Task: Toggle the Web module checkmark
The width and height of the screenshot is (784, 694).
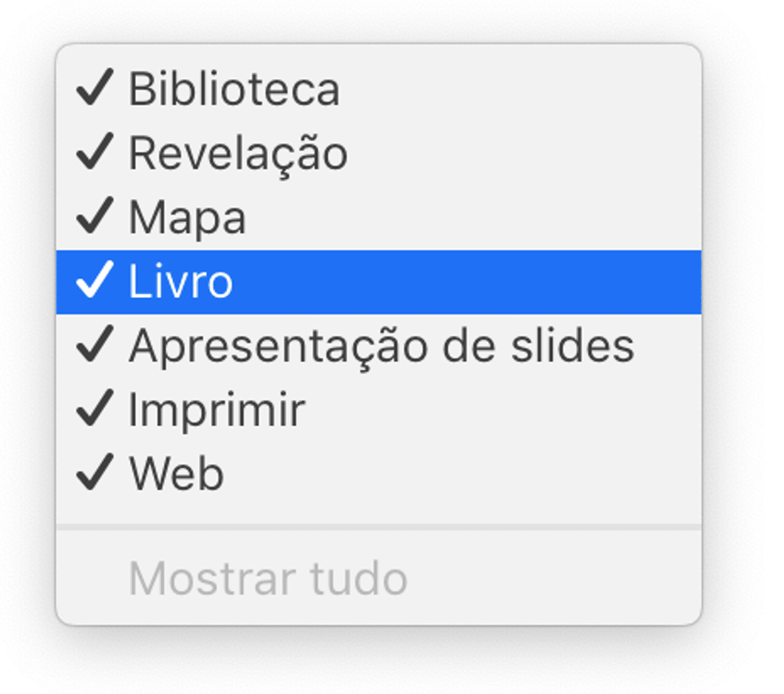Action: click(95, 471)
